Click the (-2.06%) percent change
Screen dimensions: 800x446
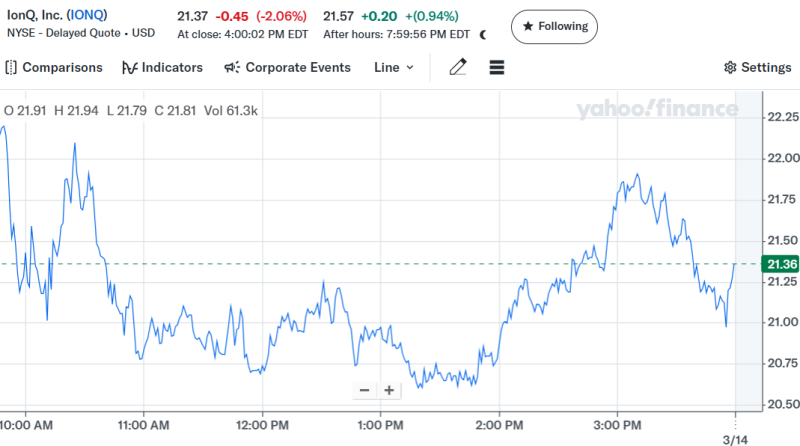click(x=282, y=16)
